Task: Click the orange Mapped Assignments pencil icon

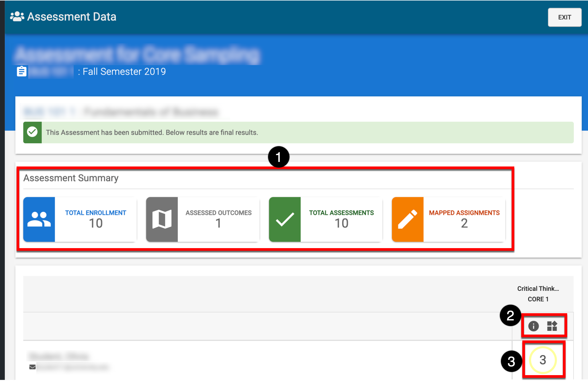Action: (x=407, y=219)
